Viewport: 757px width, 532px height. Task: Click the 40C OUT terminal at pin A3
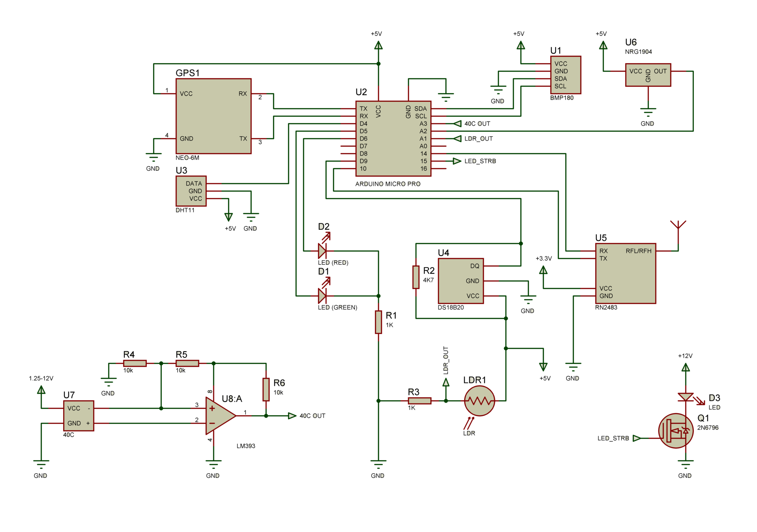tap(457, 123)
